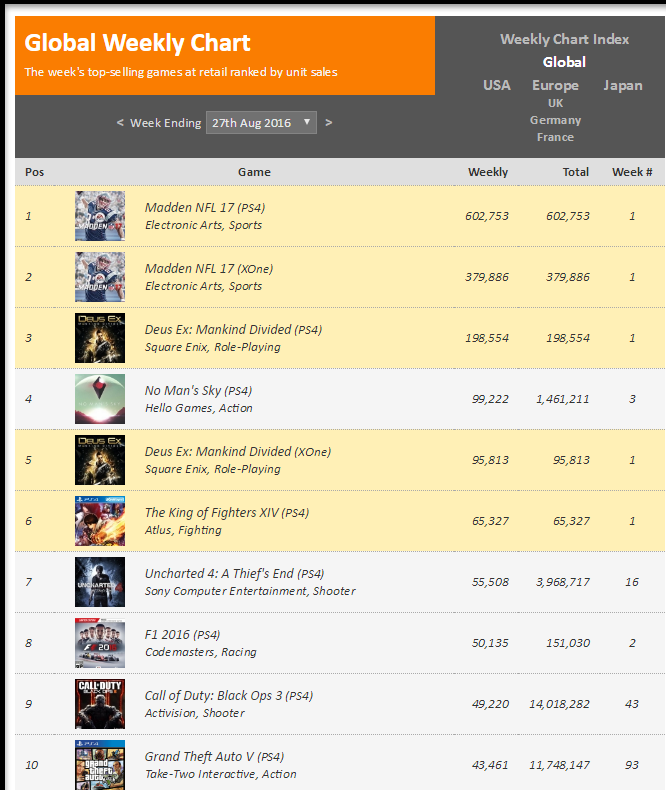Open Madden NFL 17 (XOne) game link

click(209, 269)
